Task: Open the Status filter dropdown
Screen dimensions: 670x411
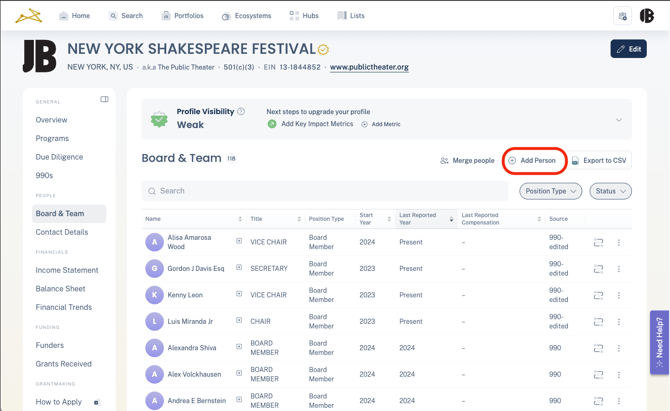Action: tap(610, 191)
